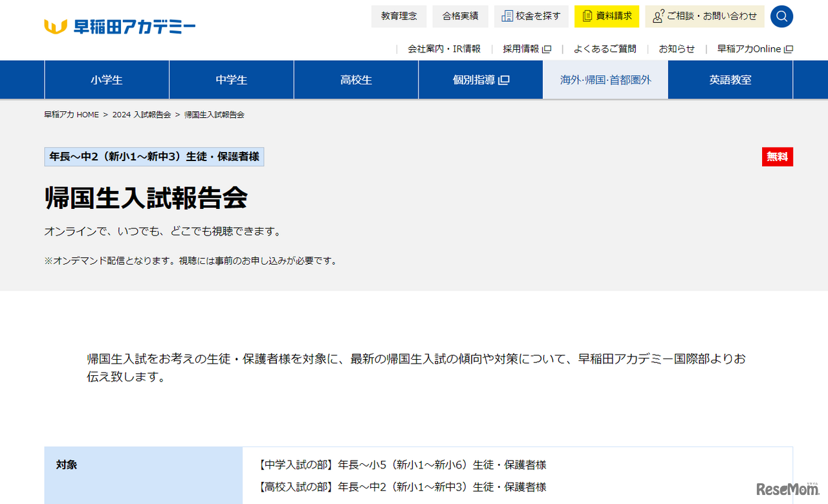828x504 pixels.
Task: Open search with the magnifier icon
Action: point(781,16)
